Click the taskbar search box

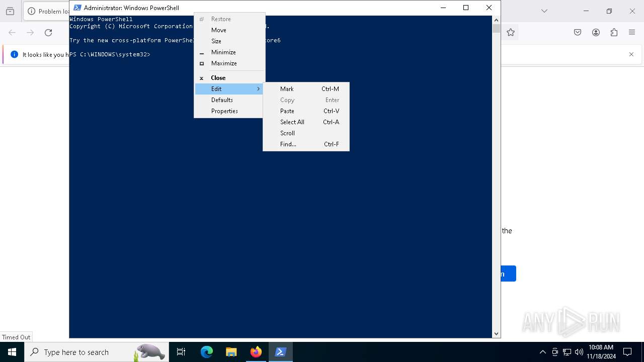96,352
